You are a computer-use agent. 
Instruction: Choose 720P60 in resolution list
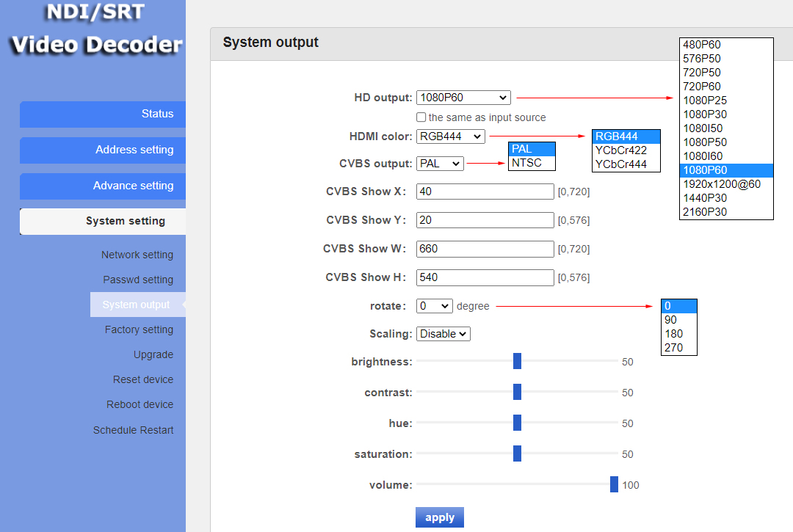tap(726, 87)
